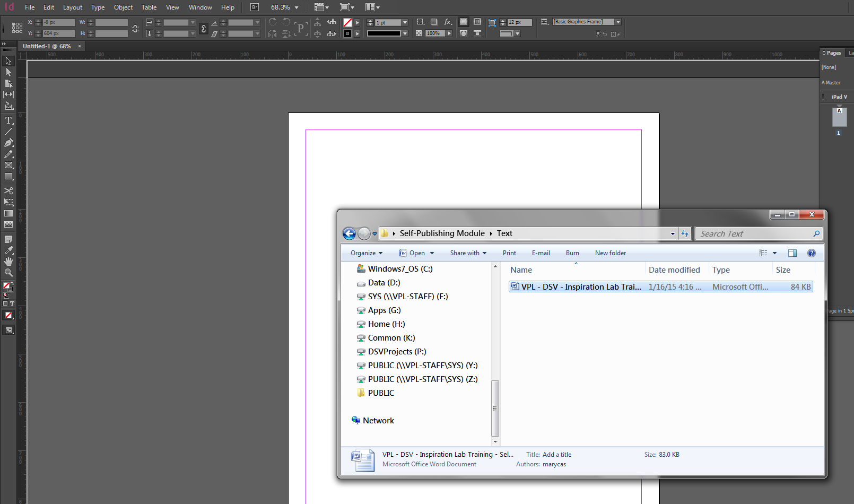Screen dimensions: 854x504
Task: Open the Window menu
Action: pyautogui.click(x=201, y=7)
